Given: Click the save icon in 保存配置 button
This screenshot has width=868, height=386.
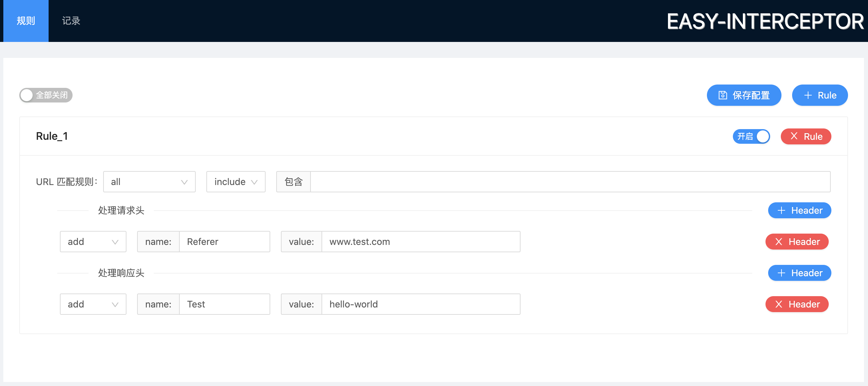Looking at the screenshot, I should [x=723, y=95].
